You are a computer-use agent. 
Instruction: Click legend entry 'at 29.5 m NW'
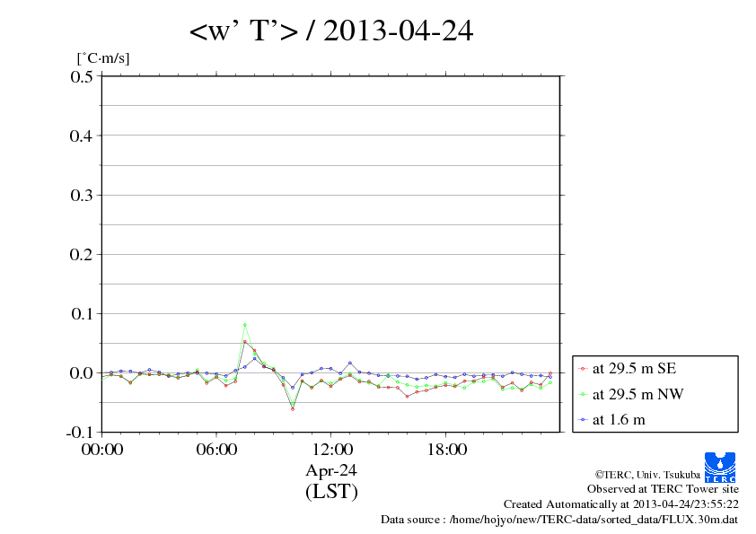click(x=637, y=394)
